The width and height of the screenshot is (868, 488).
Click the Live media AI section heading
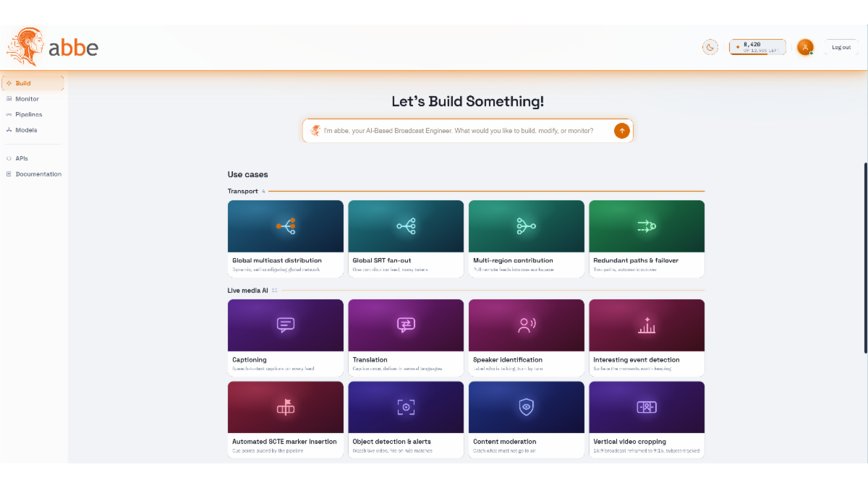pos(247,290)
